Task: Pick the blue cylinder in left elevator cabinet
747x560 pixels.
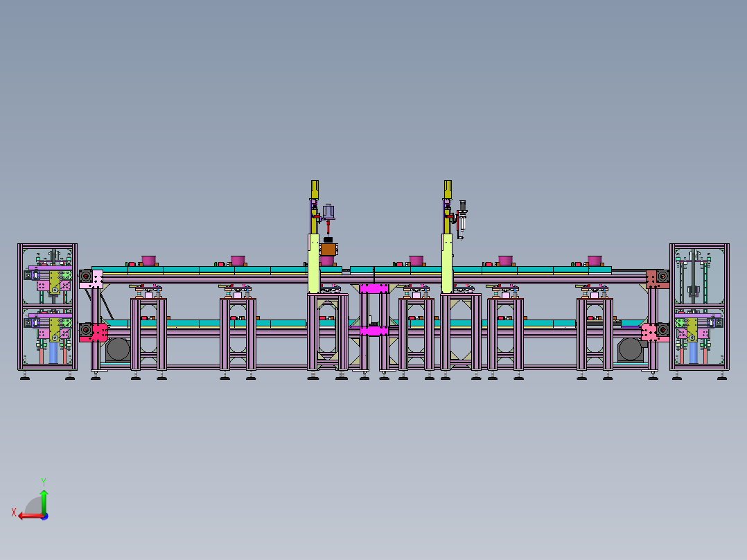Action: pos(53,352)
